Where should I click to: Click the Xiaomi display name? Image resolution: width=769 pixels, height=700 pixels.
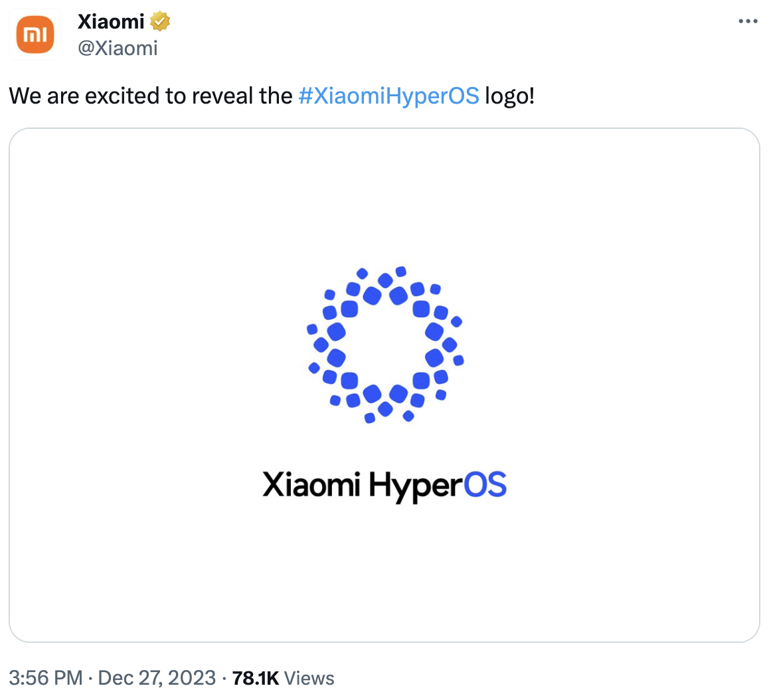(x=111, y=21)
